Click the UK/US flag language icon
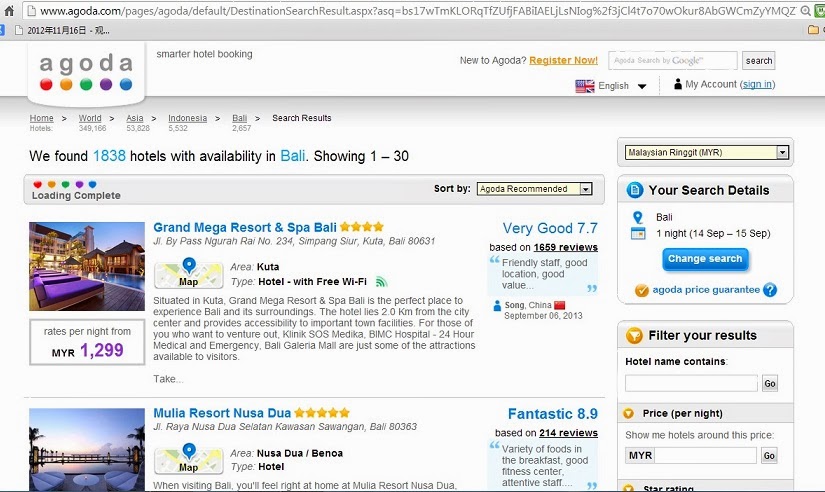This screenshot has height=492, width=825. tap(585, 86)
